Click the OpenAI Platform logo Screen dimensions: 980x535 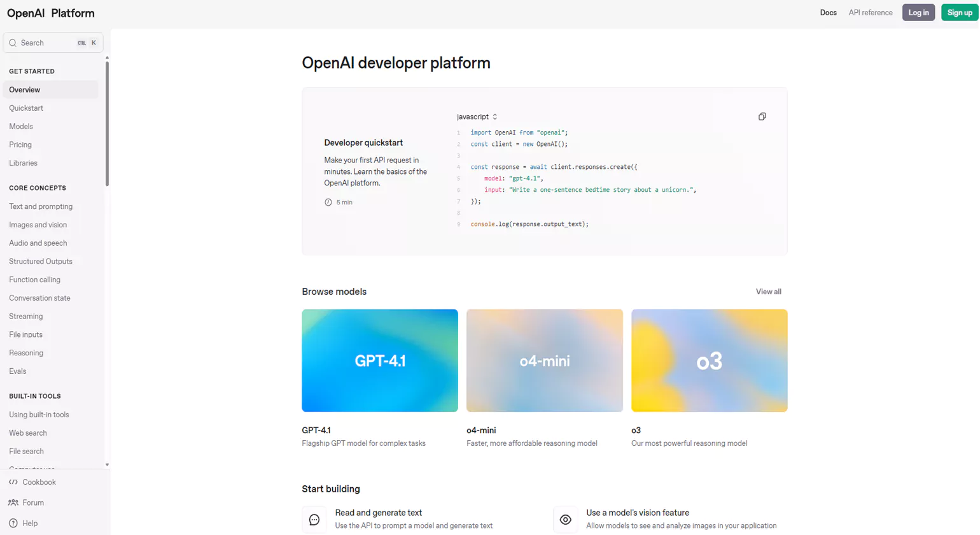click(x=50, y=12)
